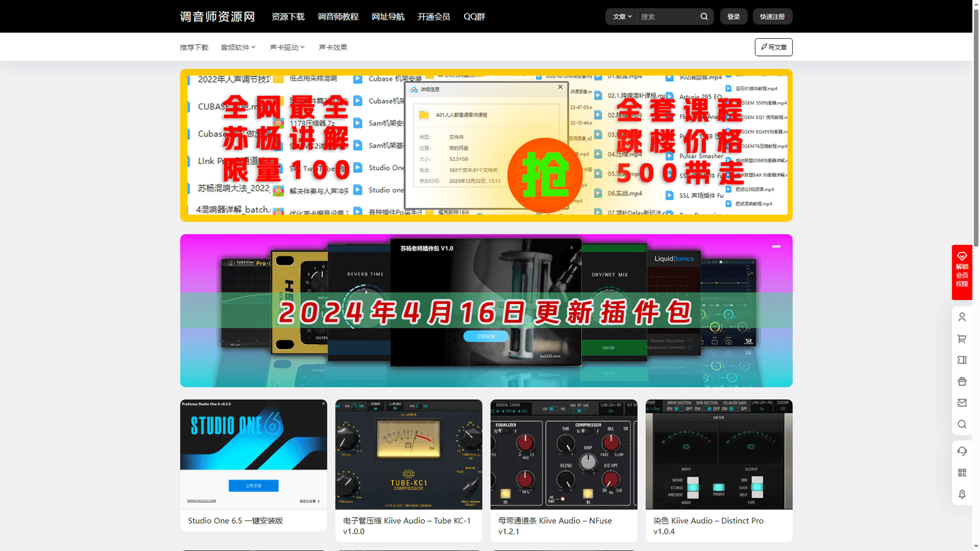Click the 写文章 button
980x551 pixels.
tap(774, 47)
